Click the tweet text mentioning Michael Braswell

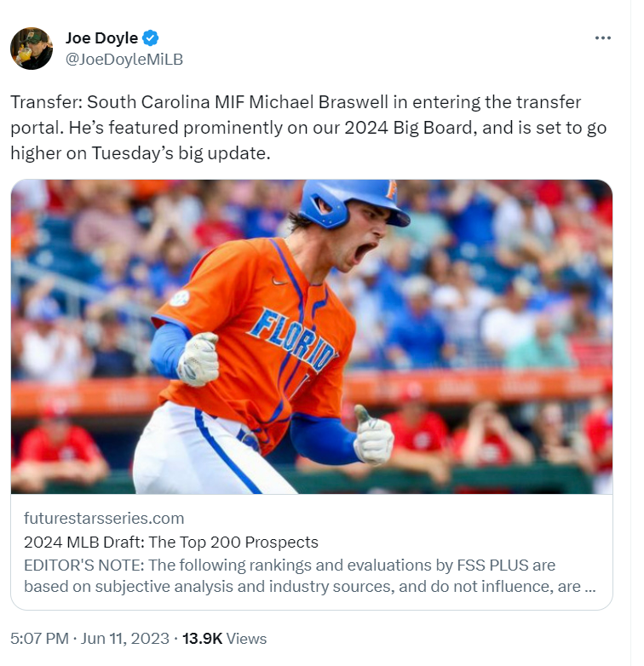(x=308, y=128)
